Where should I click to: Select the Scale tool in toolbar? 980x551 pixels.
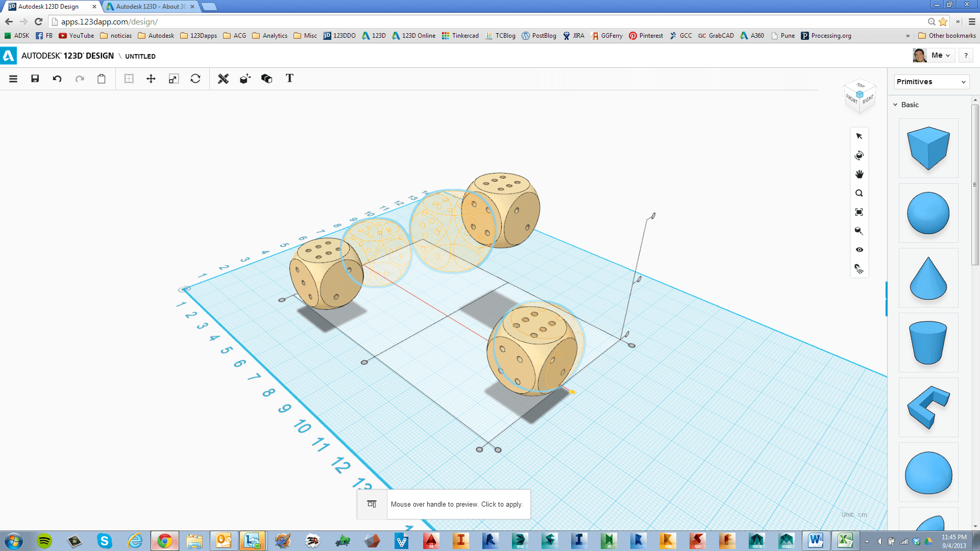pos(174,79)
